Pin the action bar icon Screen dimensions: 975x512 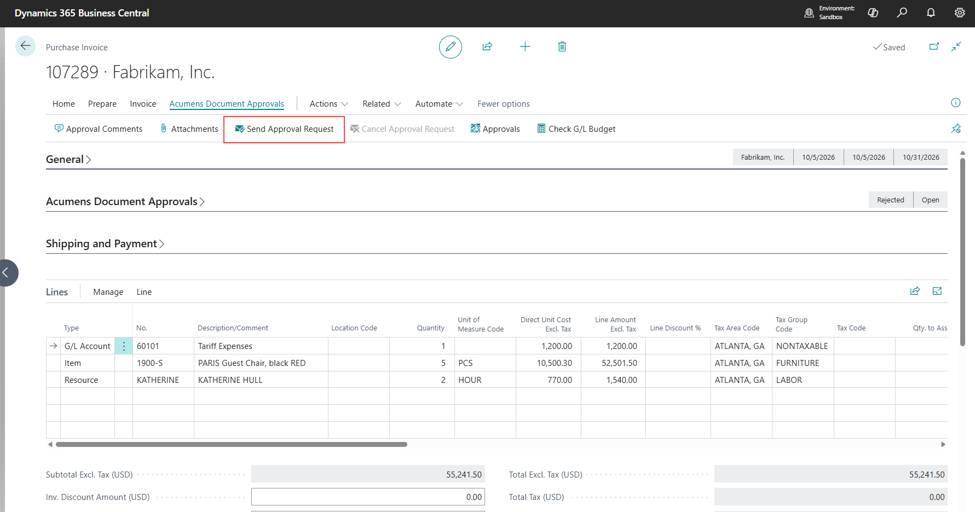tap(956, 129)
